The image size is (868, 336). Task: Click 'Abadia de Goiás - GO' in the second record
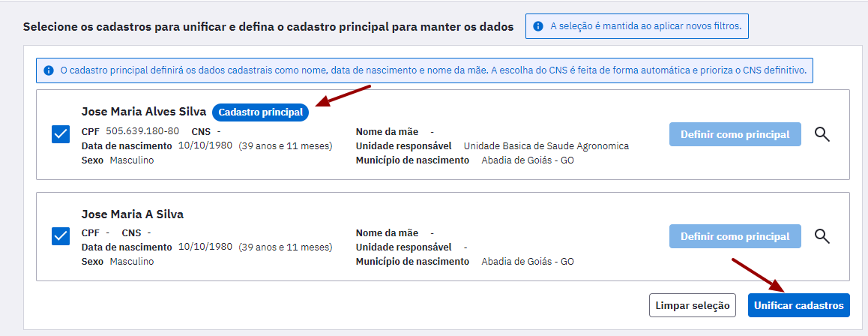pos(528,261)
